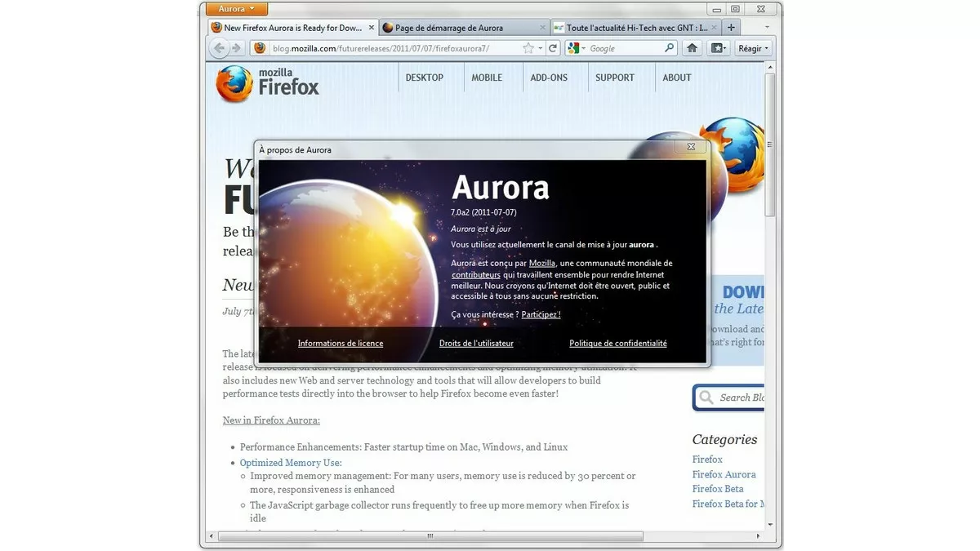Open the home page icon

tap(691, 47)
